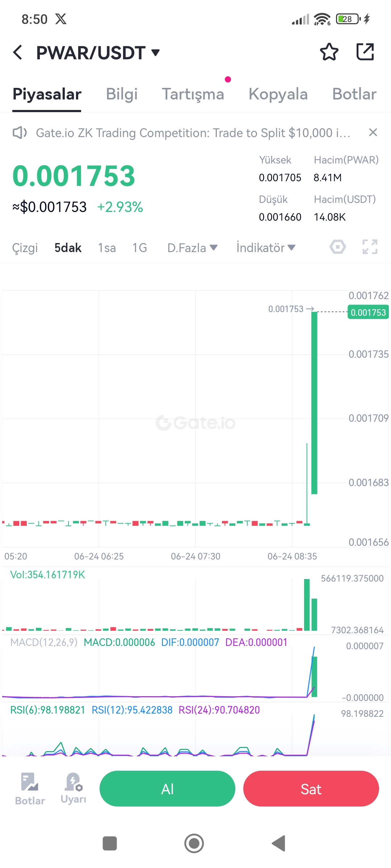Tap the tall green candlestick on chart
The width and height of the screenshot is (391, 868).
tap(314, 403)
